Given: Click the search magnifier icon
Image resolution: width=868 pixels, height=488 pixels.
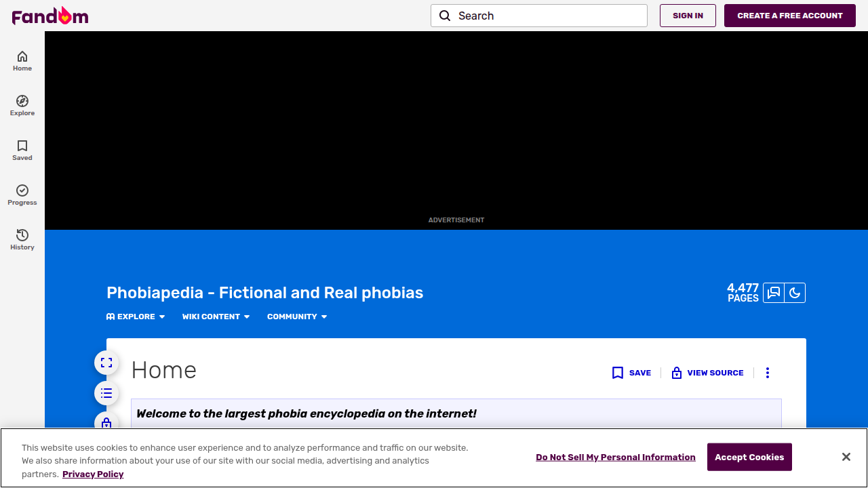Looking at the screenshot, I should pos(445,16).
